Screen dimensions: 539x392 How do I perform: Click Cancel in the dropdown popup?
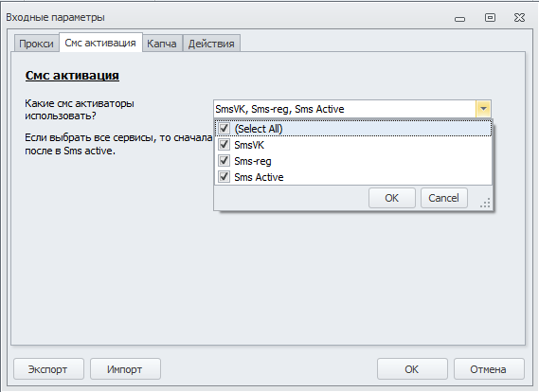443,198
